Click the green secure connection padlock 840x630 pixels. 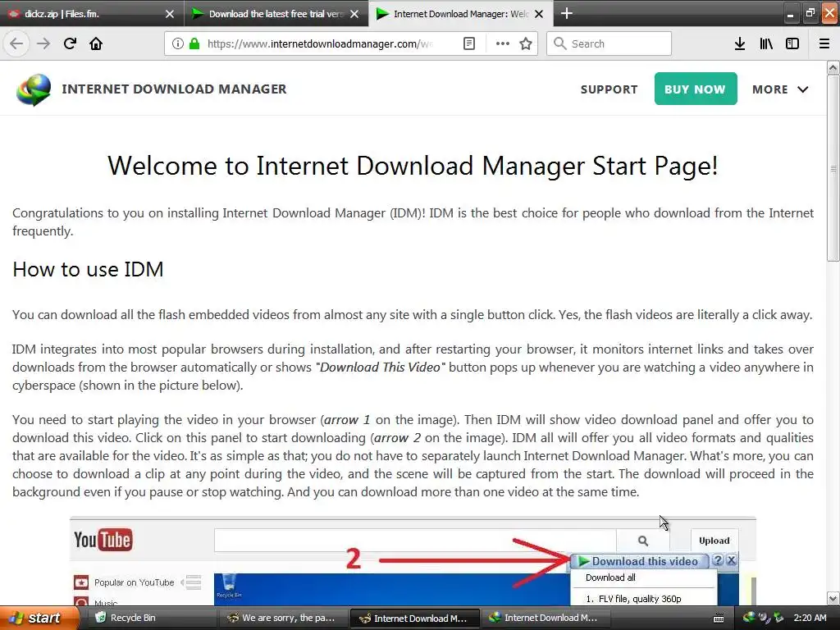(194, 43)
